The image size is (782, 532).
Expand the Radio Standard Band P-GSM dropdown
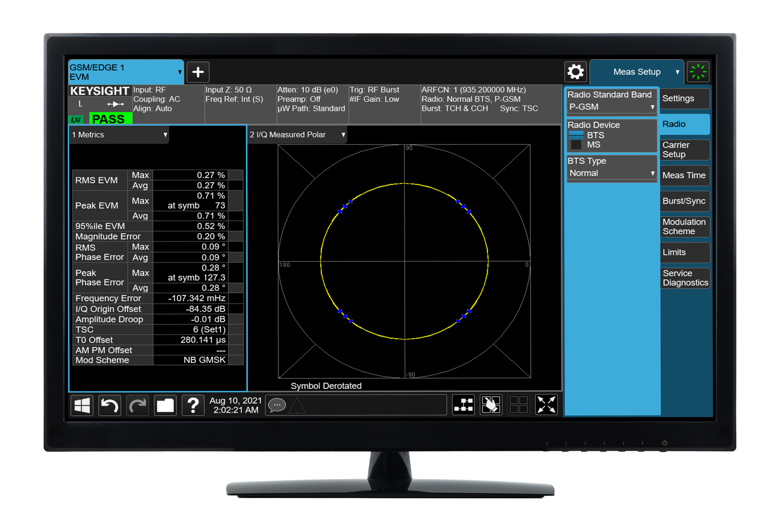pos(612,107)
